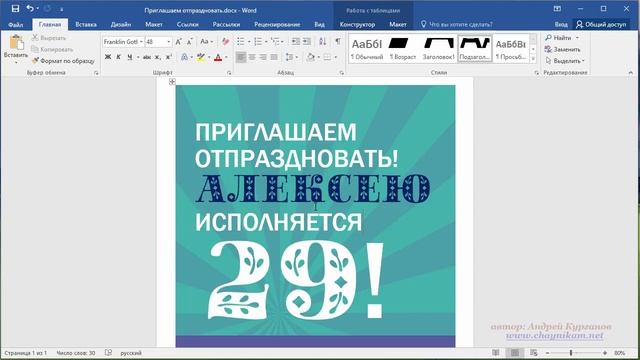Image resolution: width=640 pixels, height=360 pixels.
Task: Switch to the Рецензирование tab
Action: (x=277, y=24)
